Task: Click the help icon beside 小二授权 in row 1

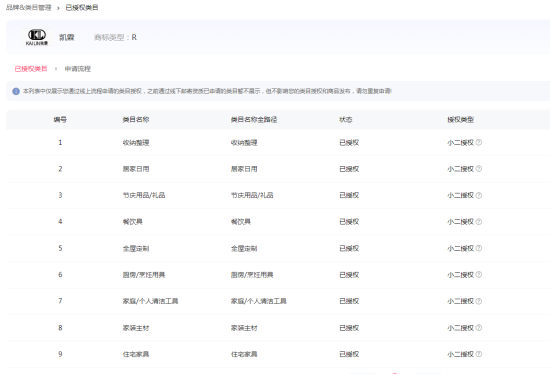Action: coord(478,142)
